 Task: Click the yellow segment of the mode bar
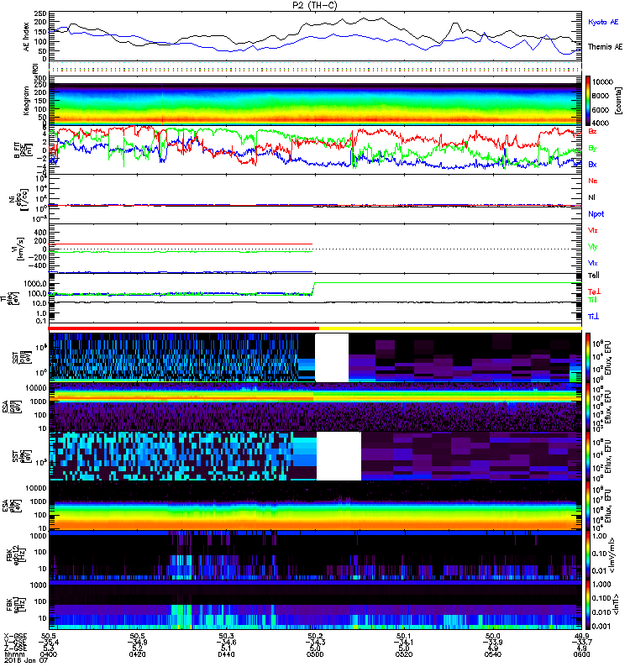(x=450, y=328)
